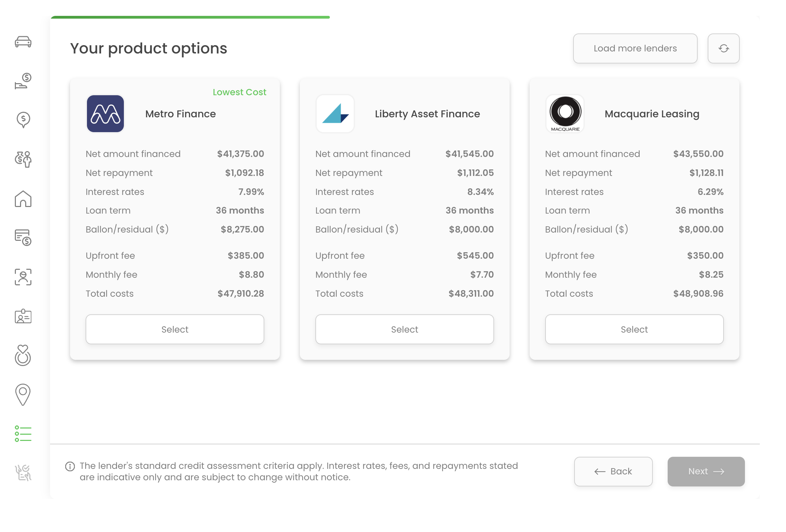Screen dimensions: 786x532
Task: Click the $1,112.05 net repayment
Action: (475, 173)
